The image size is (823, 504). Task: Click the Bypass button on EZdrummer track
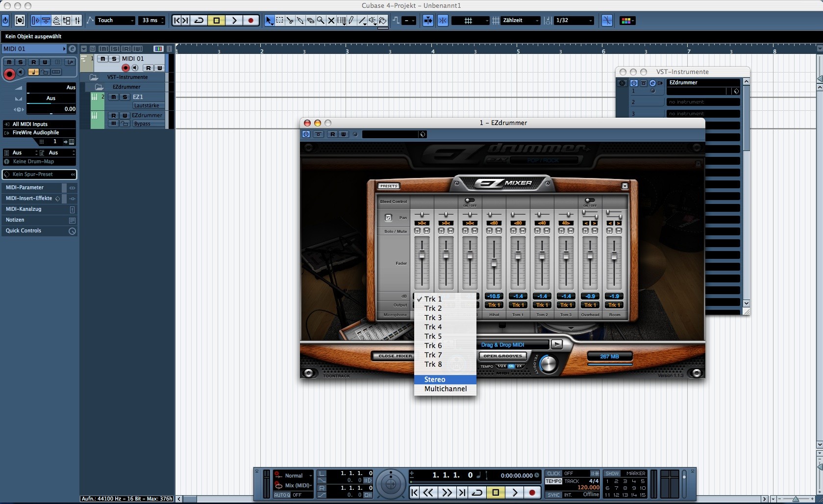(x=149, y=124)
